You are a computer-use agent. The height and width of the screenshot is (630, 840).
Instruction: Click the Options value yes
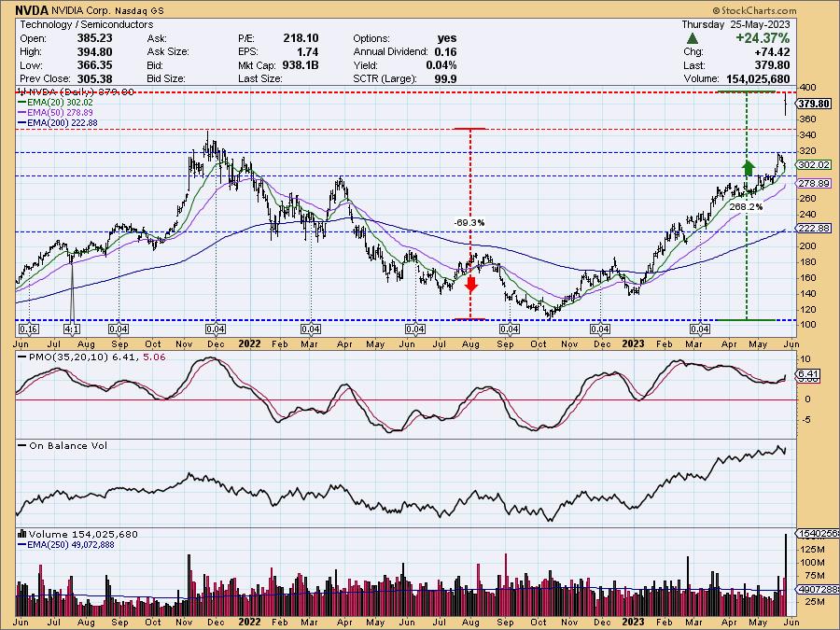(x=447, y=38)
